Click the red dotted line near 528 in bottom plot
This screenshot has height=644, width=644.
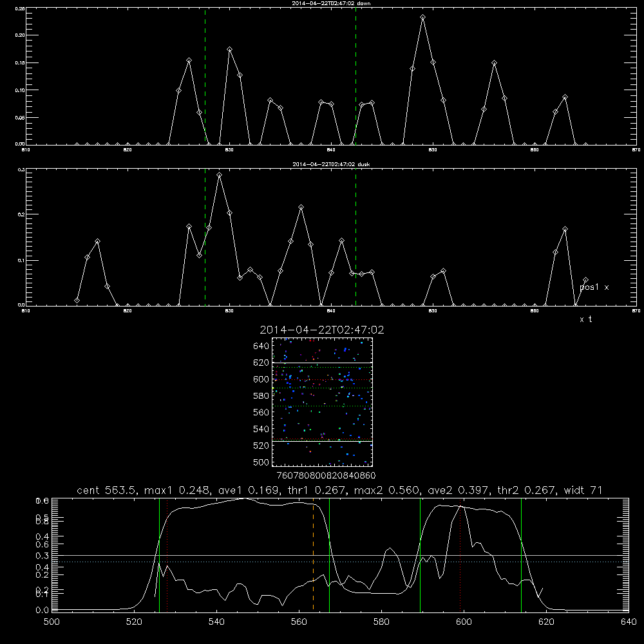[167, 554]
